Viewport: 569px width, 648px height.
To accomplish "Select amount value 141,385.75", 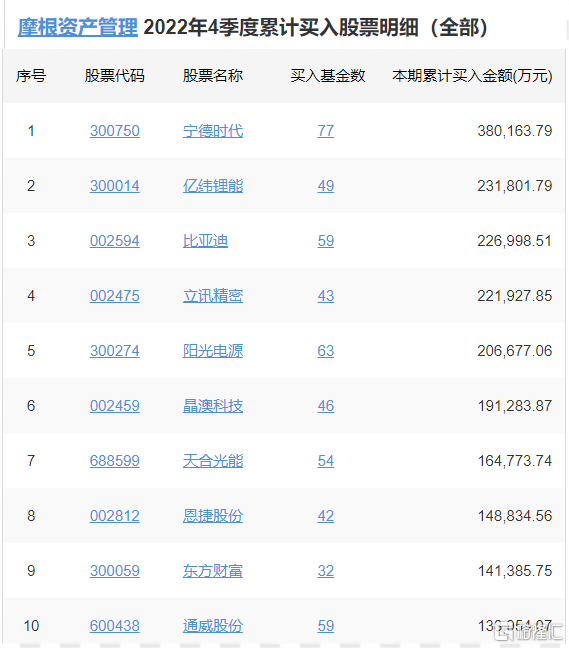I will [515, 571].
